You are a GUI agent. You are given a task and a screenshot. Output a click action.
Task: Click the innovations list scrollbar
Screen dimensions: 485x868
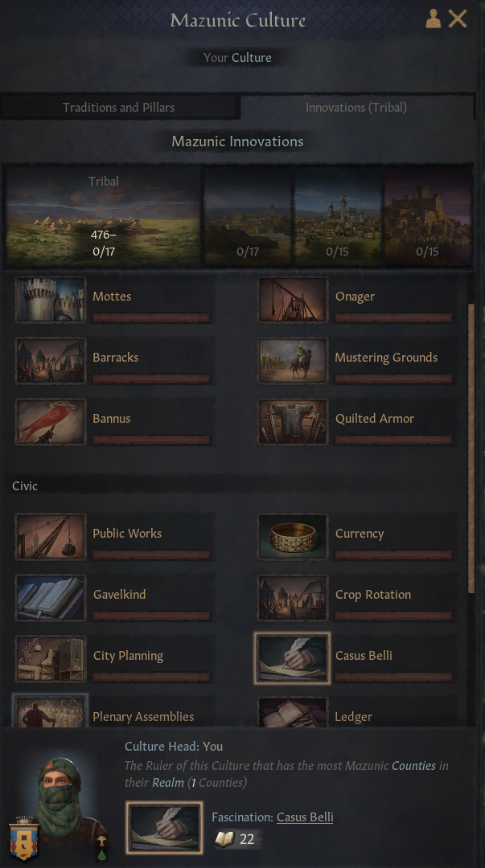[471, 448]
